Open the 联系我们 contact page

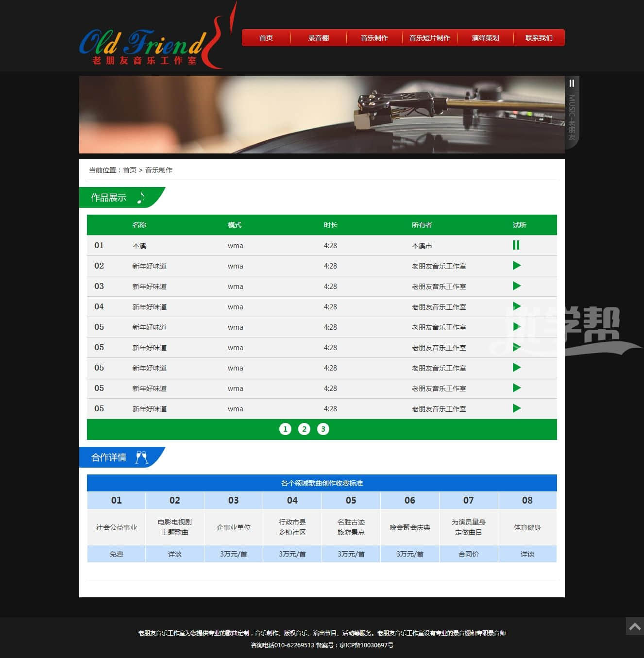[539, 38]
